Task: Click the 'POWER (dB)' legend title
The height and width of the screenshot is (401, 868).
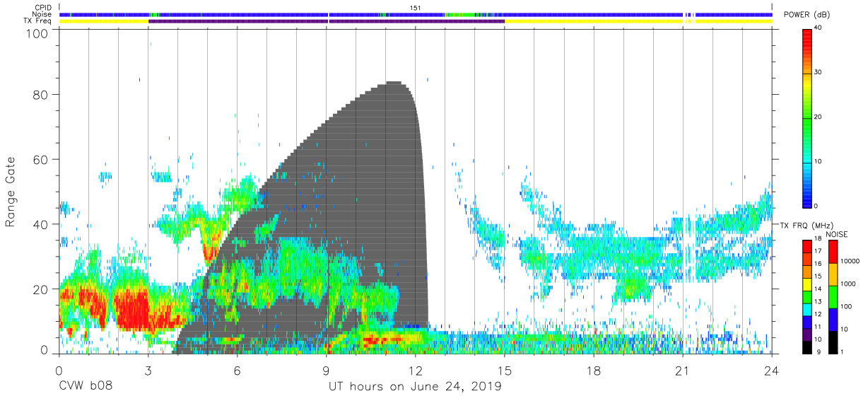Action: coord(807,15)
